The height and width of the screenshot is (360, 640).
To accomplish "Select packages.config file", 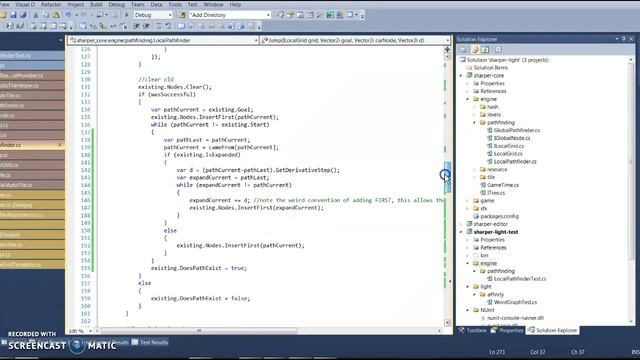I will (x=500, y=216).
